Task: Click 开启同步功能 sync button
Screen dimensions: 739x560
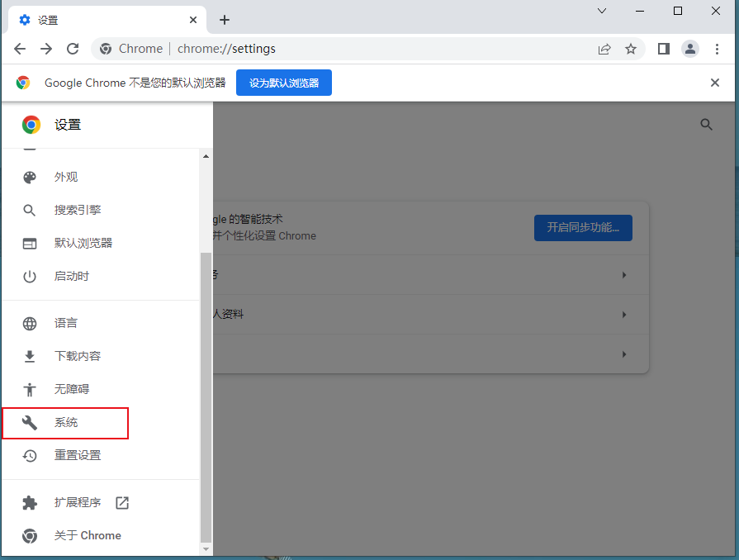Action: (583, 228)
